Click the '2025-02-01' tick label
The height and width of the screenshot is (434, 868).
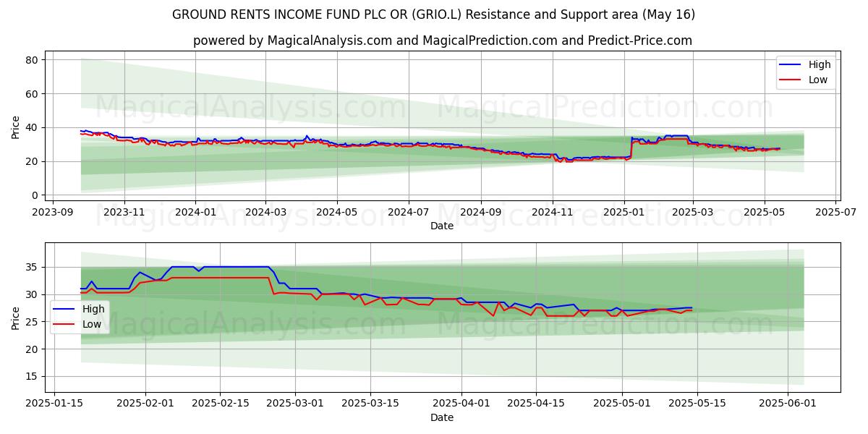146,404
